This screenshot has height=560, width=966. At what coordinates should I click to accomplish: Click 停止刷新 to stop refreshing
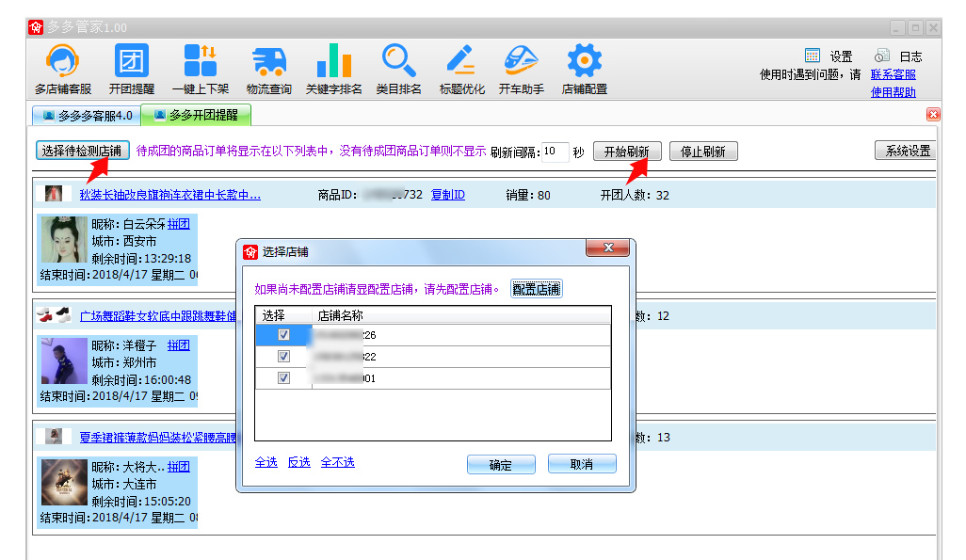(x=703, y=151)
